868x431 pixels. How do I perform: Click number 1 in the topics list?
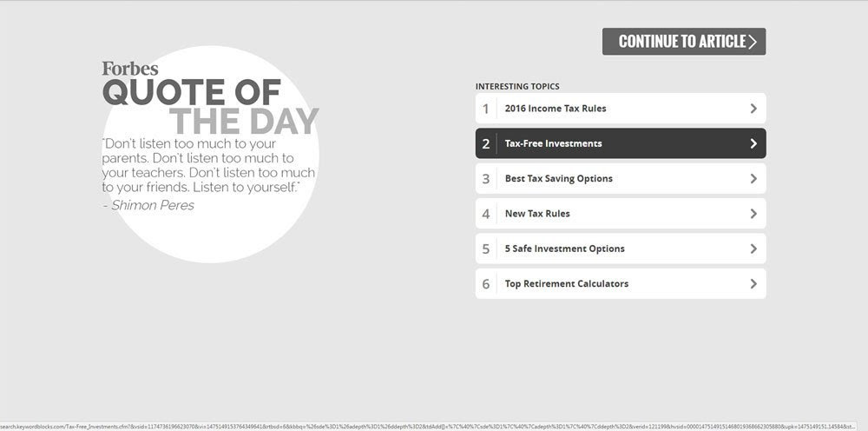point(486,109)
